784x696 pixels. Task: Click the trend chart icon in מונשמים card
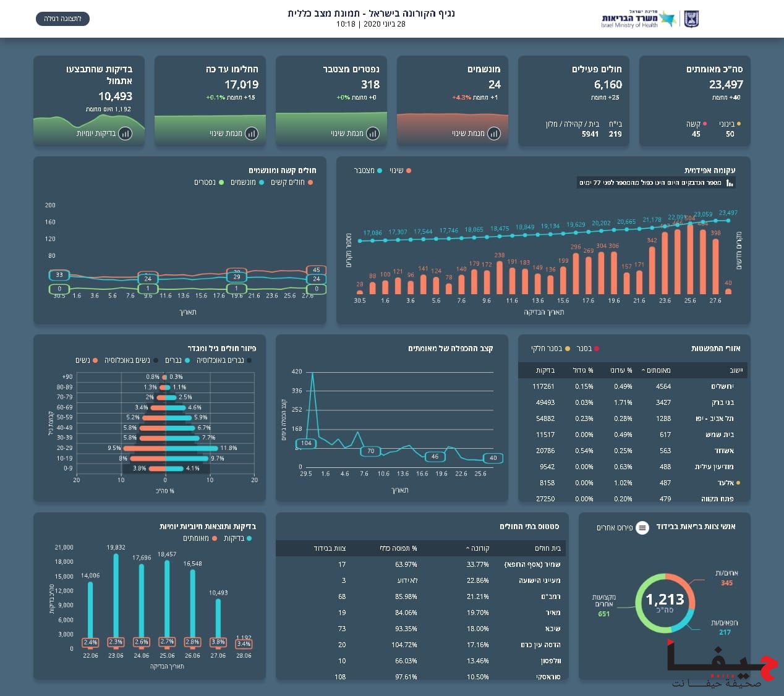493,134
